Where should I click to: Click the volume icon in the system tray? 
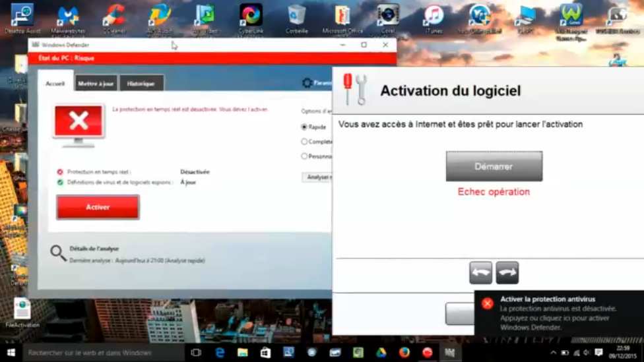click(587, 353)
